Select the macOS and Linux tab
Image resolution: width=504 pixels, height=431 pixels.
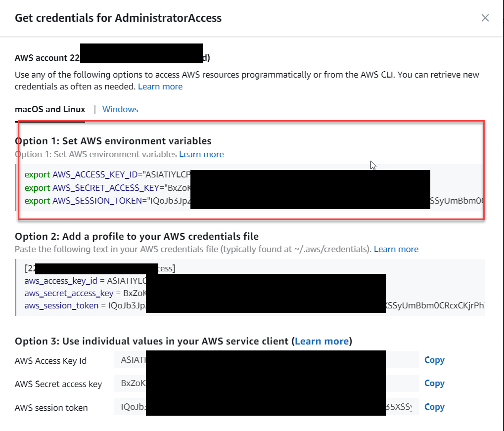coord(49,109)
